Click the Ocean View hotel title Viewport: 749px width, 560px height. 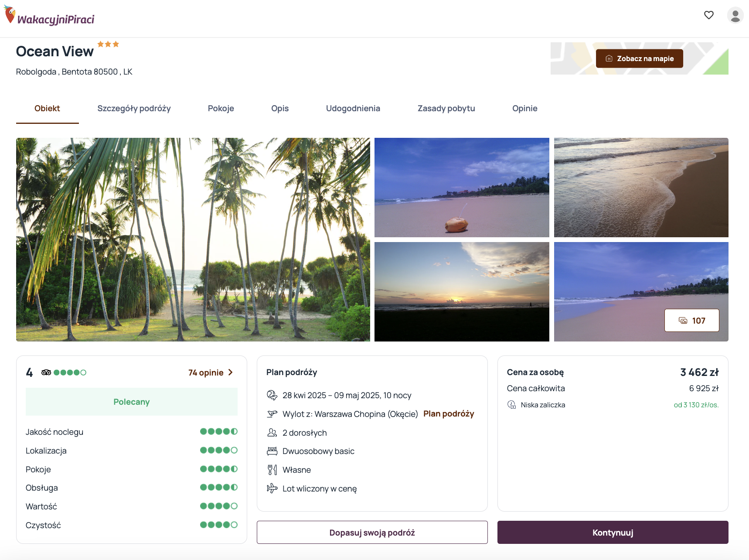(x=54, y=51)
